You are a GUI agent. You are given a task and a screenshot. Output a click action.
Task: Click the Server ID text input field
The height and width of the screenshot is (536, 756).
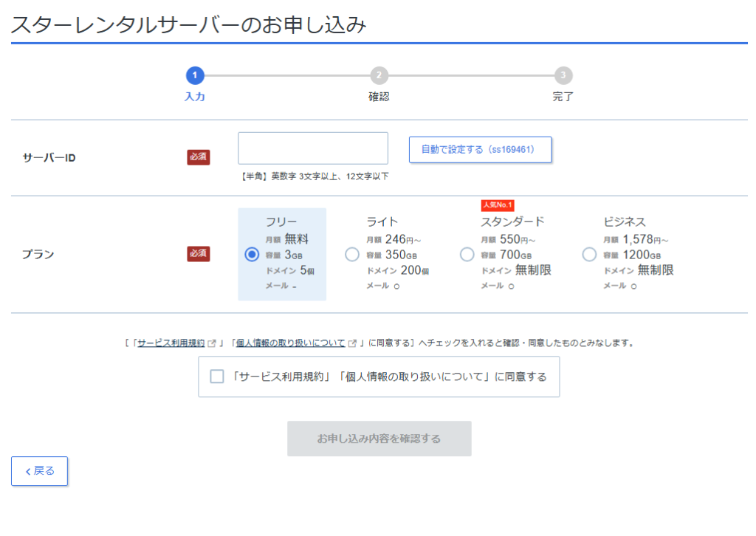click(312, 148)
